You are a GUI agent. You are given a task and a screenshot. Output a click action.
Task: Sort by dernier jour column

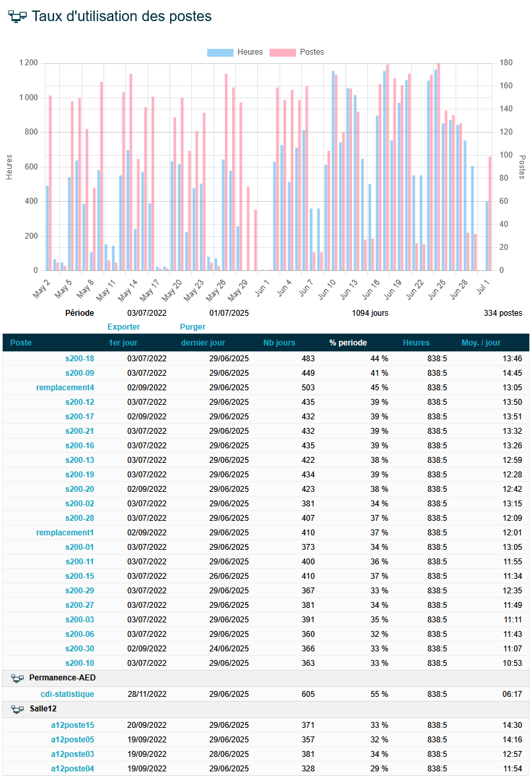point(203,343)
